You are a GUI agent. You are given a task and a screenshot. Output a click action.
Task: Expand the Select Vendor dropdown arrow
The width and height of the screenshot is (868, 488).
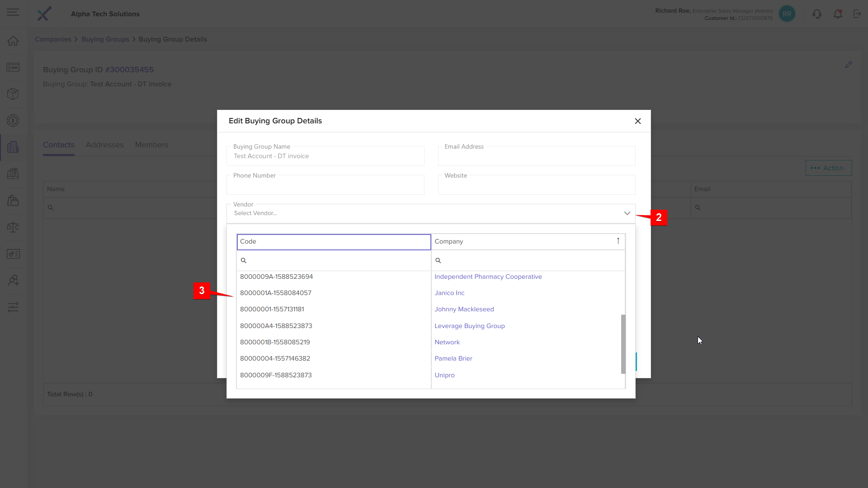(x=627, y=213)
